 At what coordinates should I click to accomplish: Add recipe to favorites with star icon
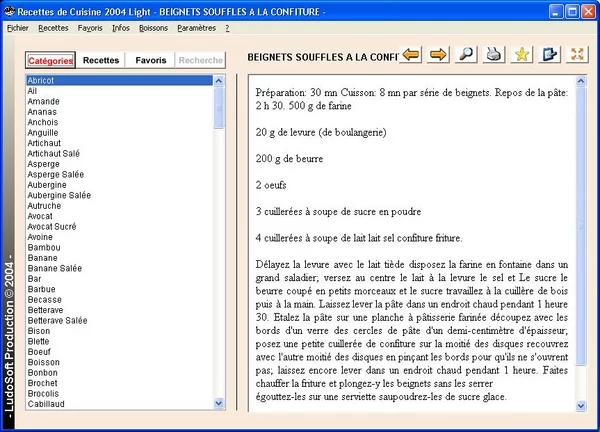[522, 55]
